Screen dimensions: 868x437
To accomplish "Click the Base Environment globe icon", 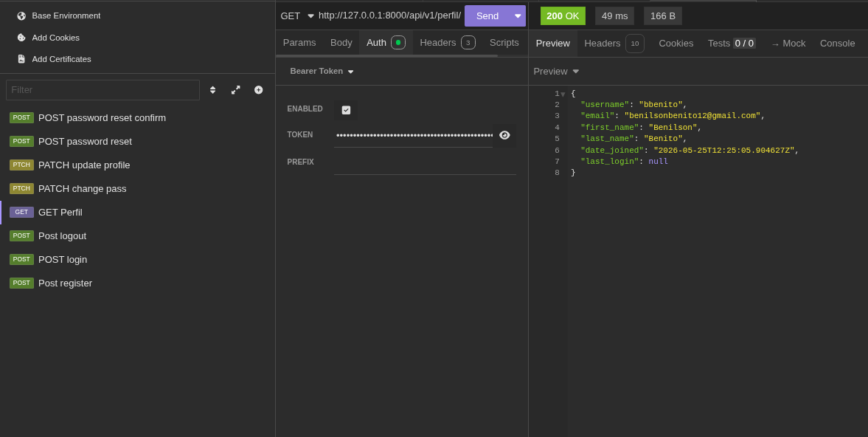I will (21, 16).
